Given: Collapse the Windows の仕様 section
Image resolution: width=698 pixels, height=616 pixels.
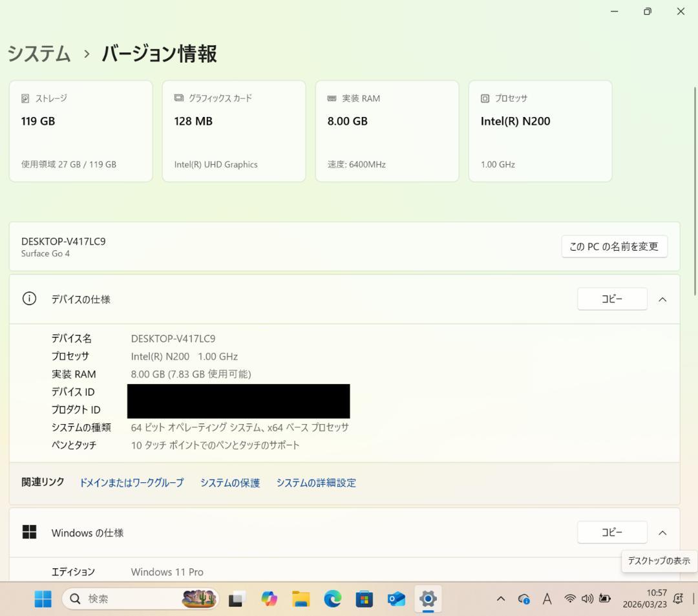Looking at the screenshot, I should pyautogui.click(x=662, y=533).
